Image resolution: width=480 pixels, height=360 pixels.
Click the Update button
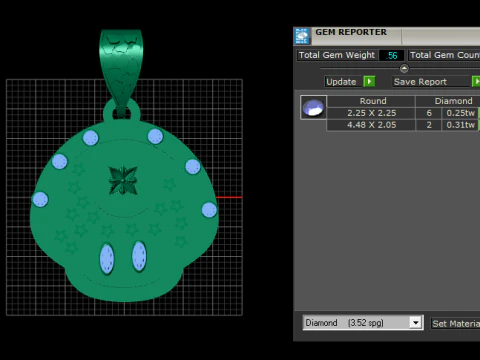(343, 82)
